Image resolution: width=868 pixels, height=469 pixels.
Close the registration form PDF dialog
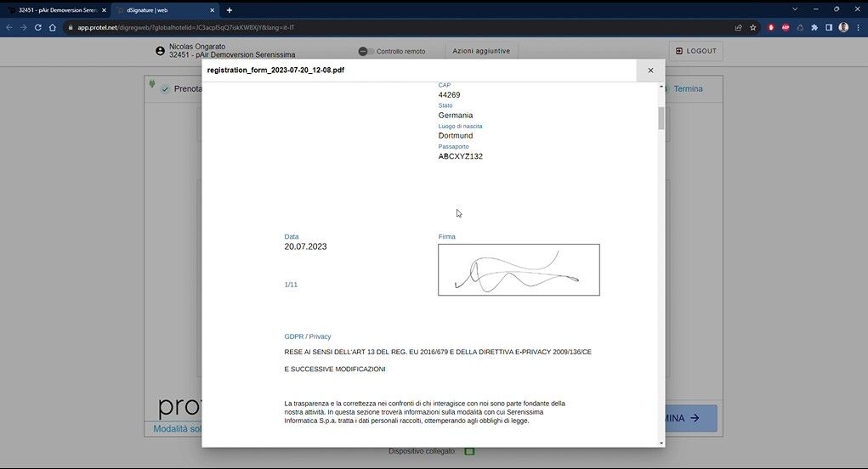(650, 71)
